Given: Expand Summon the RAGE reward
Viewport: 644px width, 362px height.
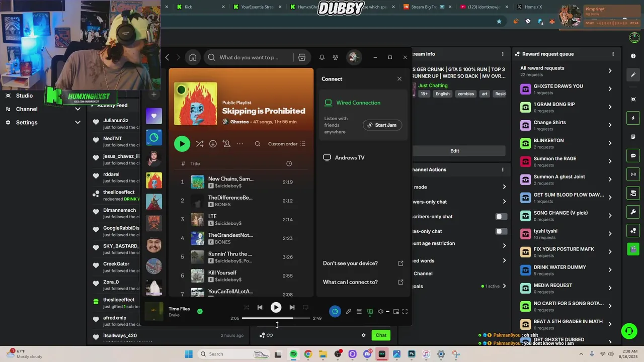Looking at the screenshot, I should pyautogui.click(x=610, y=161).
